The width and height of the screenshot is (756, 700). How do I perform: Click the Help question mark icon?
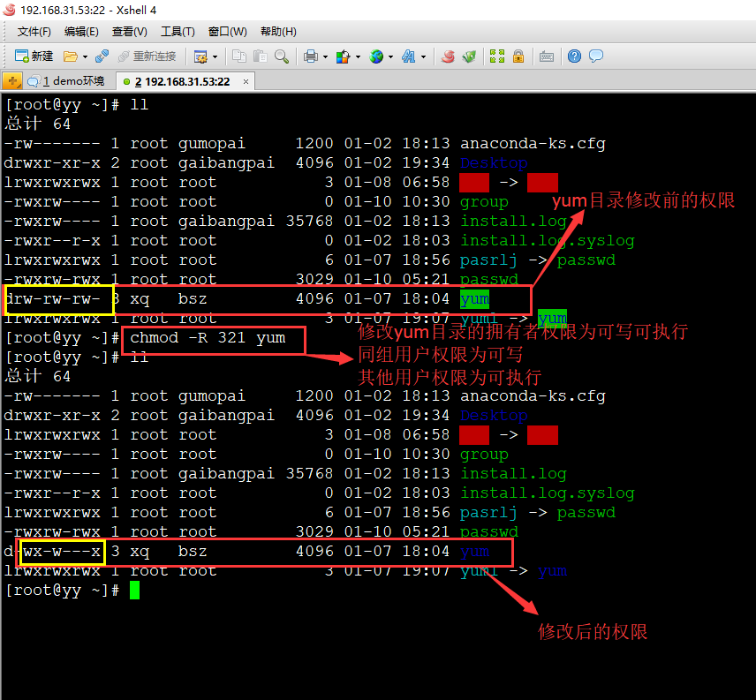pyautogui.click(x=574, y=56)
